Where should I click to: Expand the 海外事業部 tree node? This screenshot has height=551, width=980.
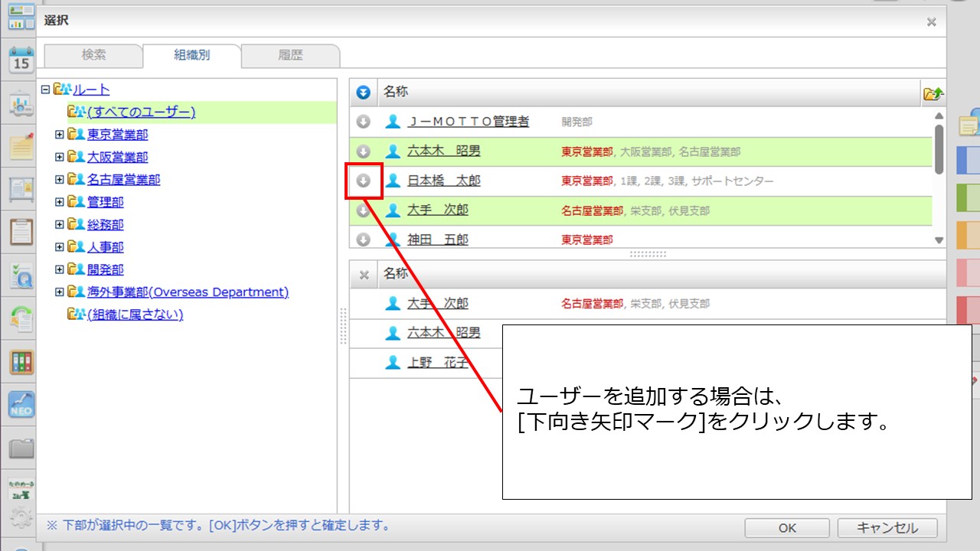click(60, 292)
